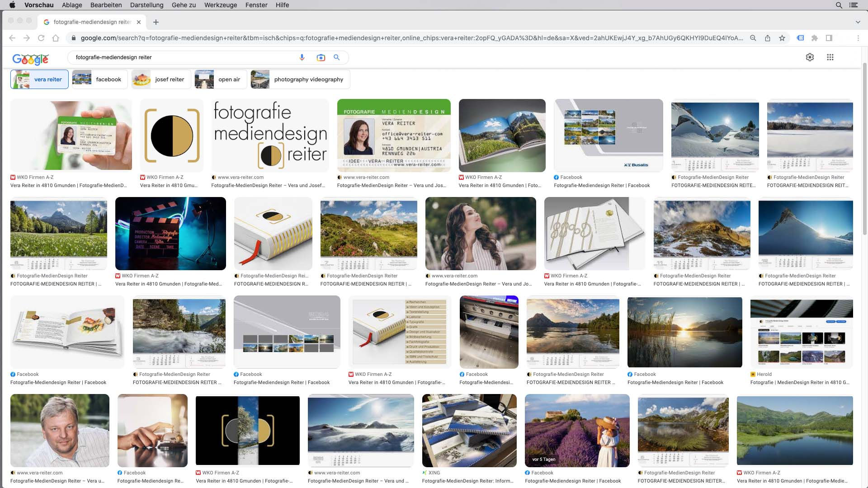Open the rope knots brochure image

click(x=594, y=234)
